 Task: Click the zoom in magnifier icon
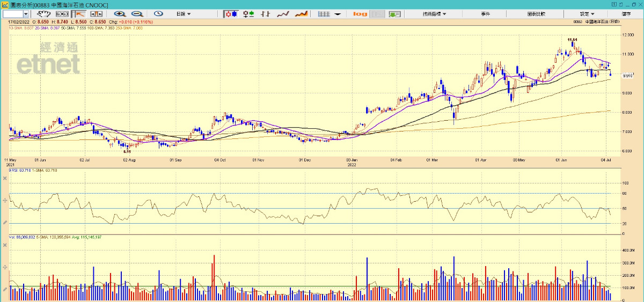[x=120, y=14]
